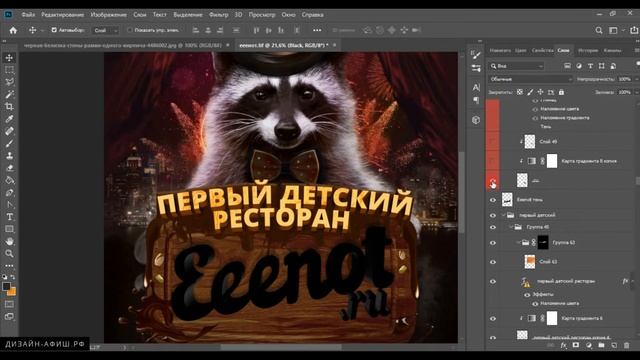
Task: Select the Pen tool
Action: point(9,192)
